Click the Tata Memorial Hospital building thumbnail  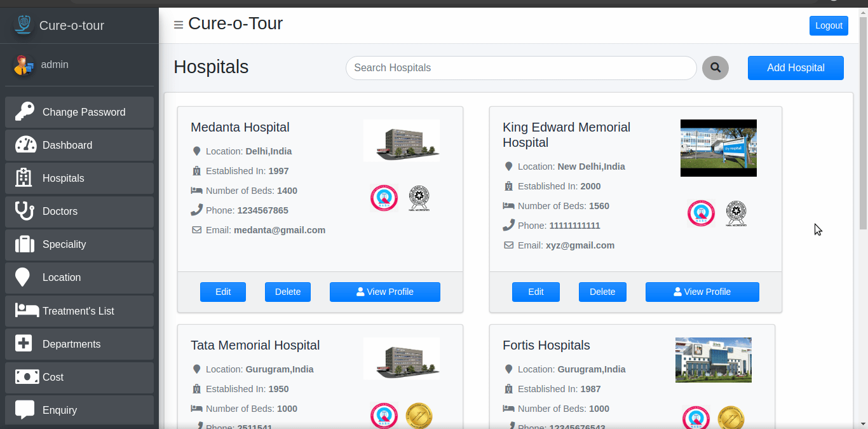click(402, 358)
